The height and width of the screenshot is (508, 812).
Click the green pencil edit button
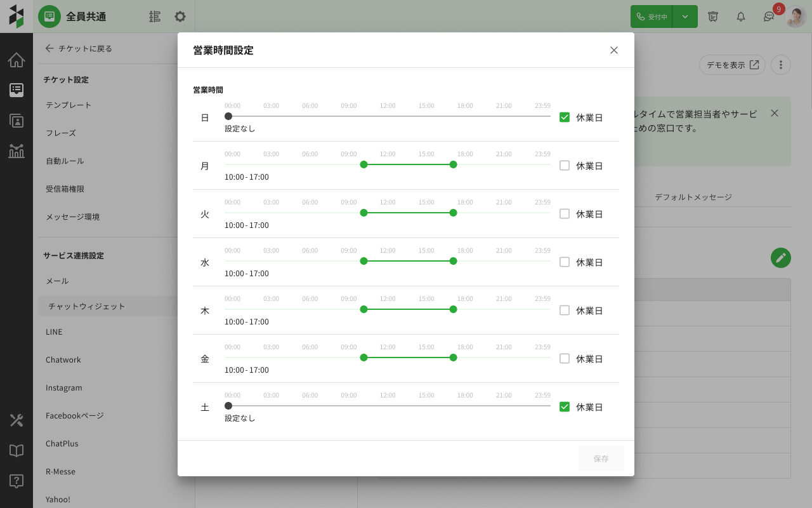tap(780, 258)
